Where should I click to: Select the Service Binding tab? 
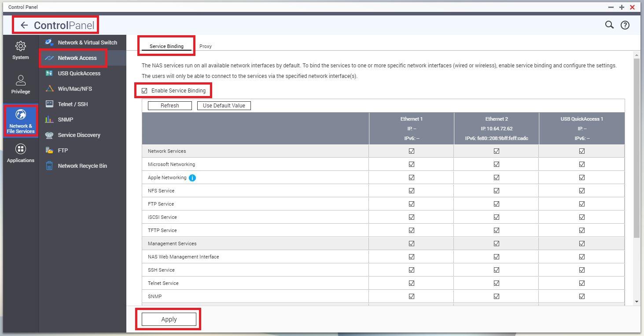[x=166, y=46]
